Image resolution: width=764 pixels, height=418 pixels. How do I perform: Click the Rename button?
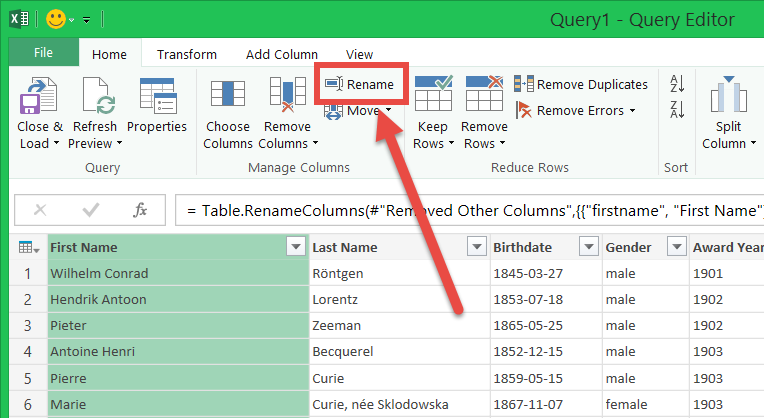(x=361, y=85)
